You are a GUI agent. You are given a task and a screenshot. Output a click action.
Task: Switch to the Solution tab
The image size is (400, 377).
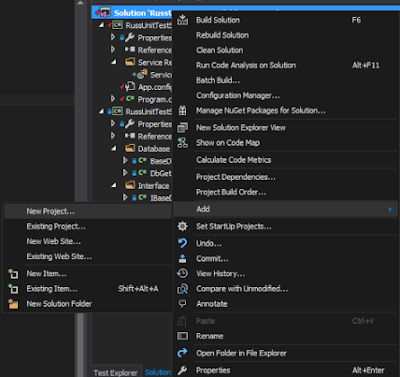pos(158,372)
